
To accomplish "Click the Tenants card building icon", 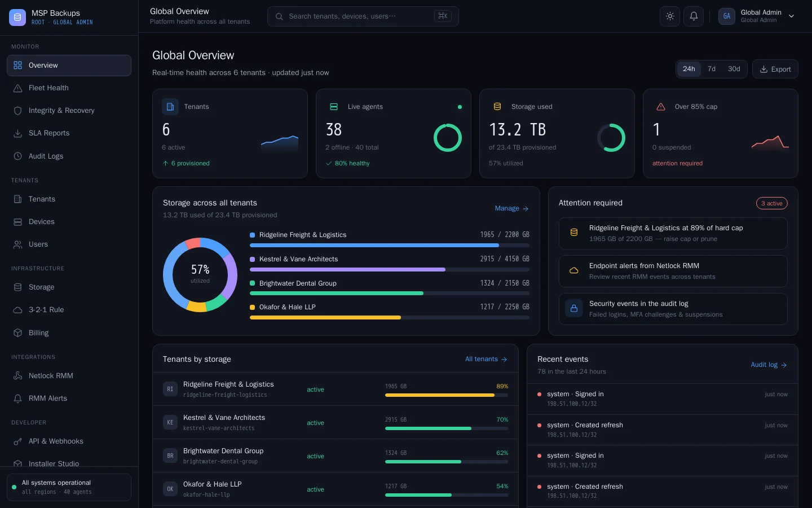I will point(170,106).
